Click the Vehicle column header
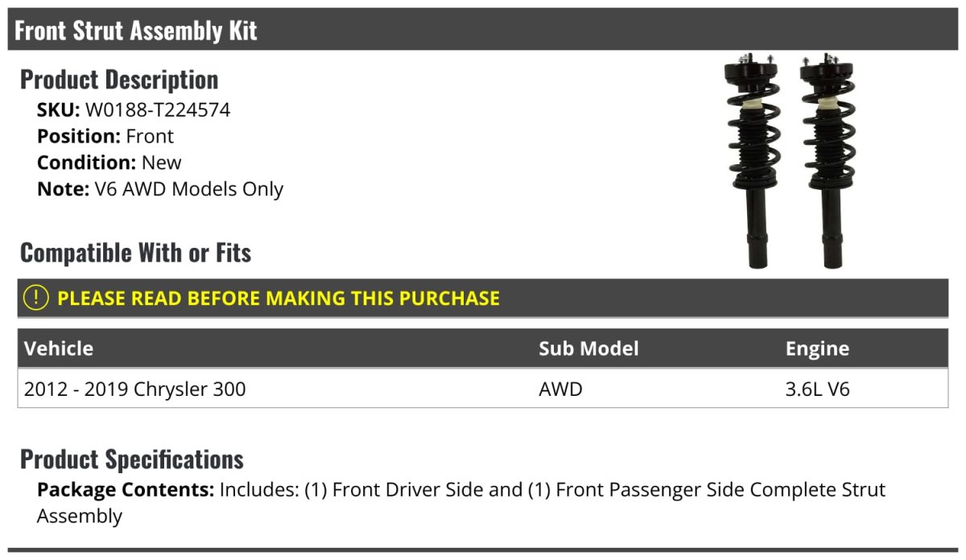Image resolution: width=966 pixels, height=560 pixels. coord(59,348)
